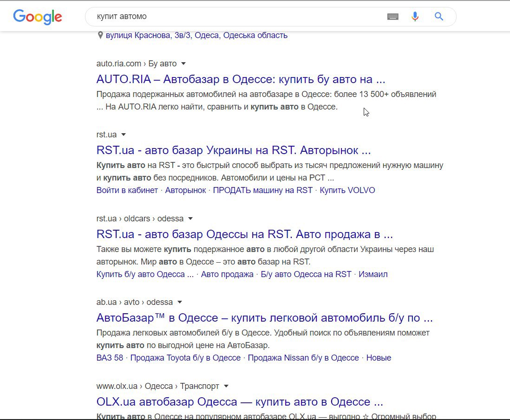Viewport: 510px width, 420px height.
Task: Click sitelink Купить VOLVO
Action: [347, 190]
